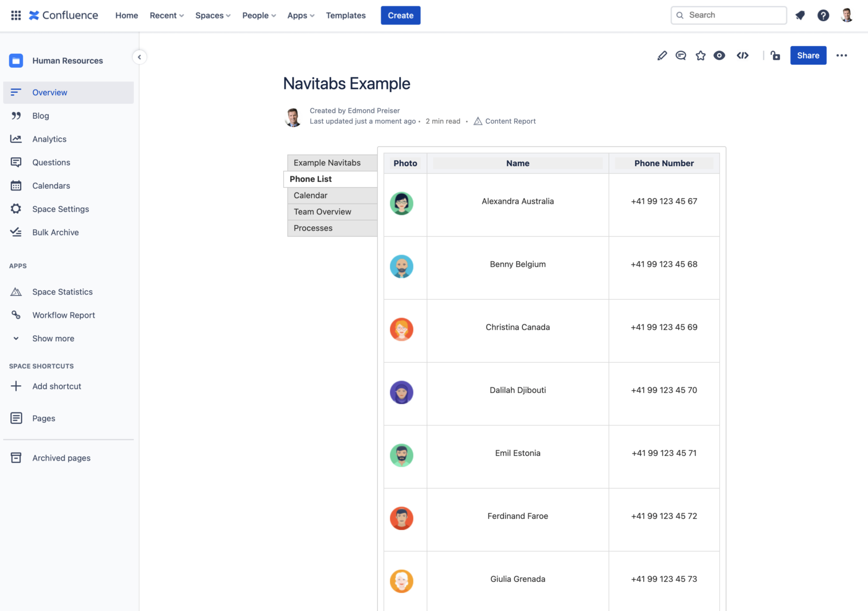This screenshot has height=611, width=868.
Task: Open the Apps dropdown in the top bar
Action: (300, 15)
